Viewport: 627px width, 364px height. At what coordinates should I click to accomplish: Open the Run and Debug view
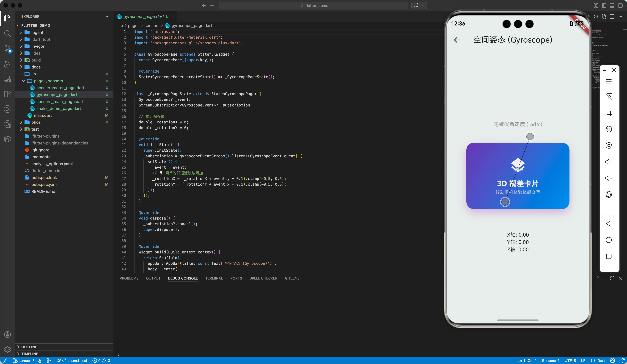pyautogui.click(x=8, y=64)
